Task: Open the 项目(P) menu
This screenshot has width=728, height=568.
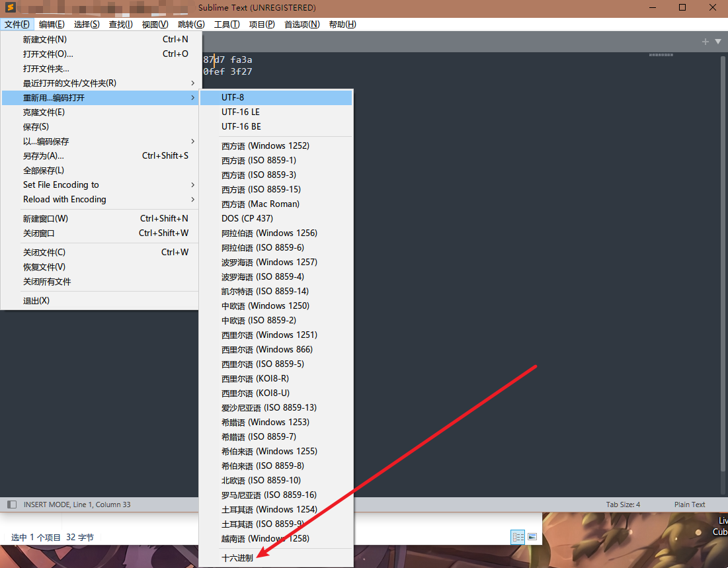Action: click(262, 24)
